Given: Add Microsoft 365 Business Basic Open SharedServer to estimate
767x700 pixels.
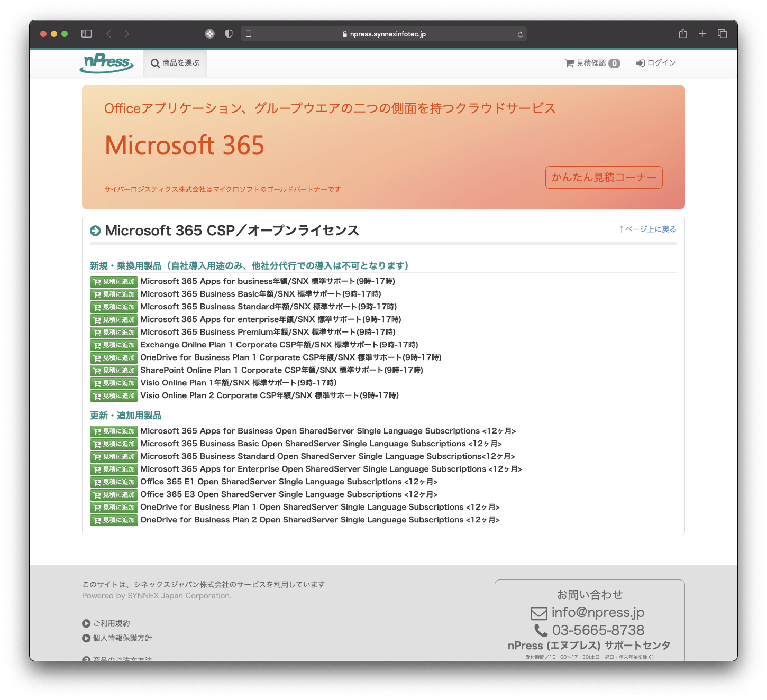Looking at the screenshot, I should 114,444.
